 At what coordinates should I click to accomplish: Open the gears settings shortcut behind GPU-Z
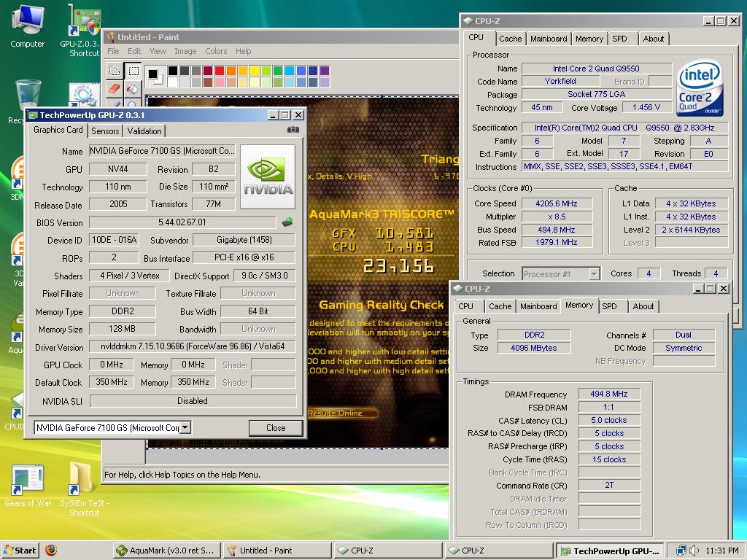point(84,94)
